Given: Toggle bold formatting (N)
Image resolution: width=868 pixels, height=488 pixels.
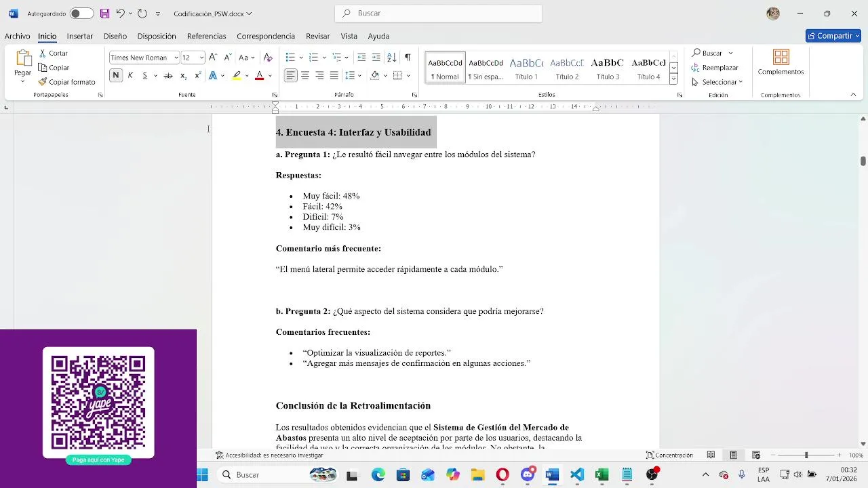Looking at the screenshot, I should pos(116,75).
